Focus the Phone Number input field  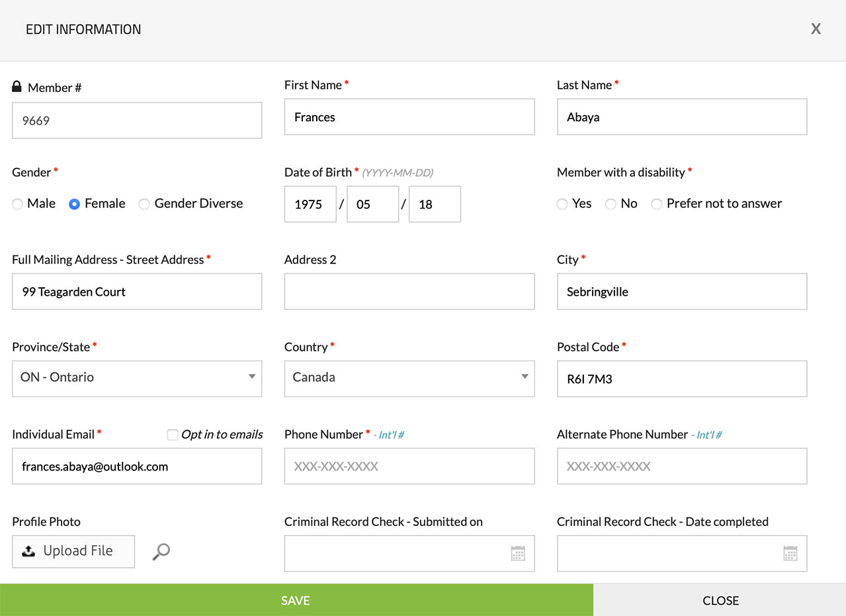tap(409, 466)
